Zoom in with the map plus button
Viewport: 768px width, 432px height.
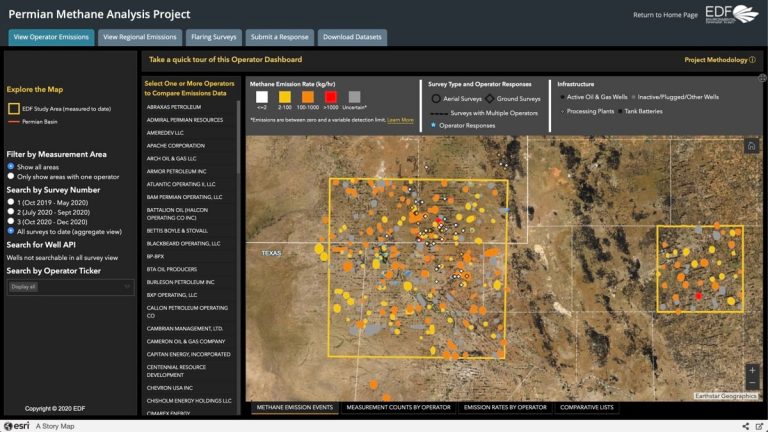point(752,370)
